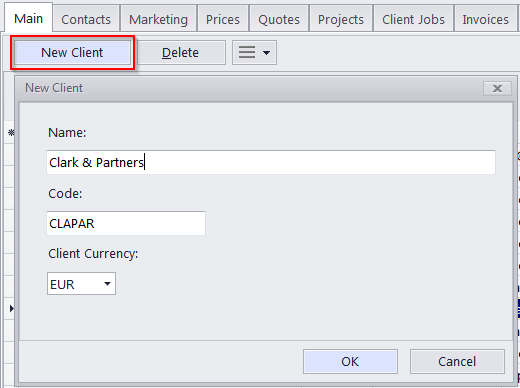Open the Client Jobs tab
This screenshot has width=520, height=388.
coord(413,19)
